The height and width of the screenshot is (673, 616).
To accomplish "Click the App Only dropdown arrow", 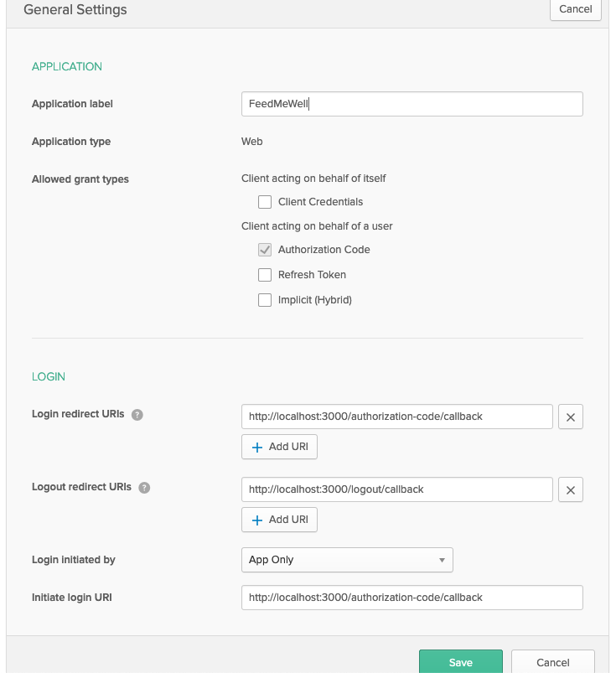I will (x=442, y=560).
